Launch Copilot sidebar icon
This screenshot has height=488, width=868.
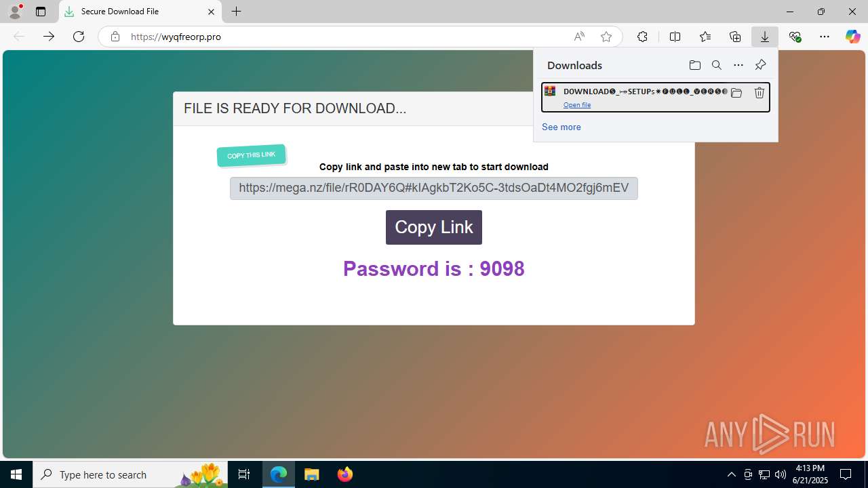[852, 37]
